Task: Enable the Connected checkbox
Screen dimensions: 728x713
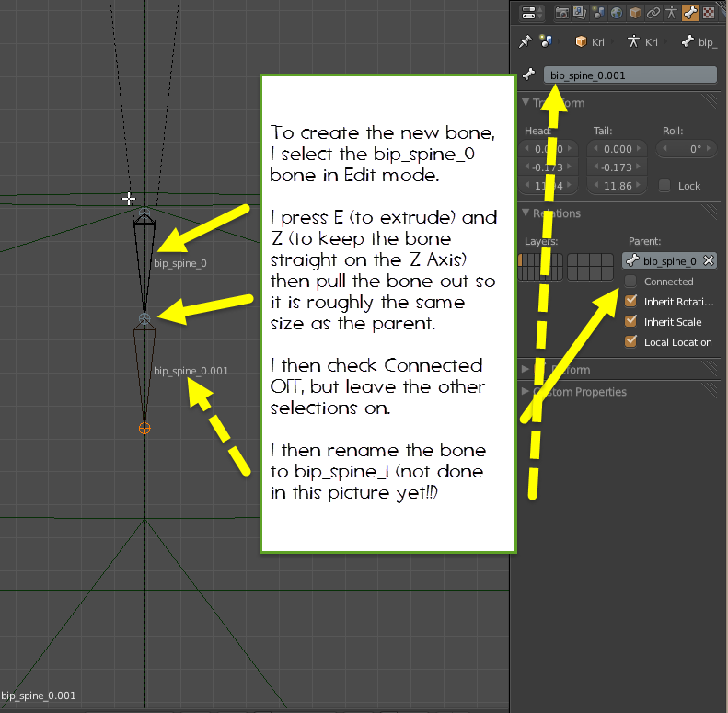Action: pos(630,281)
